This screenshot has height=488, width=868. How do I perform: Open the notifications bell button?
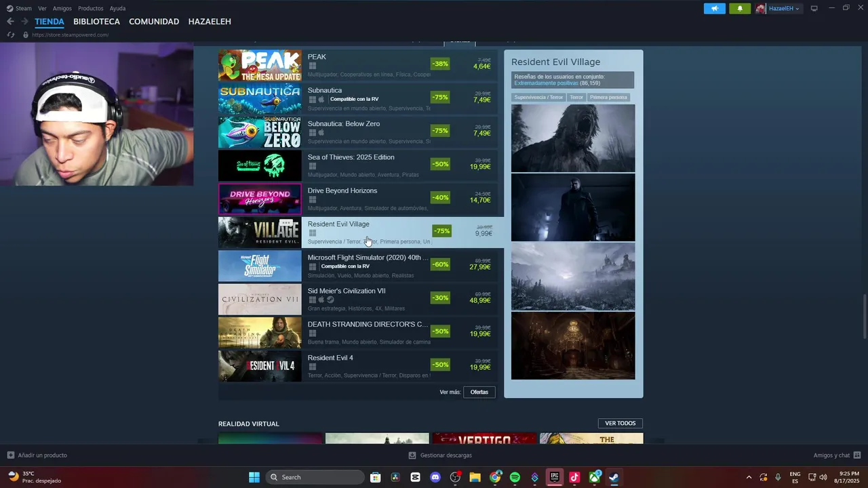coord(740,8)
